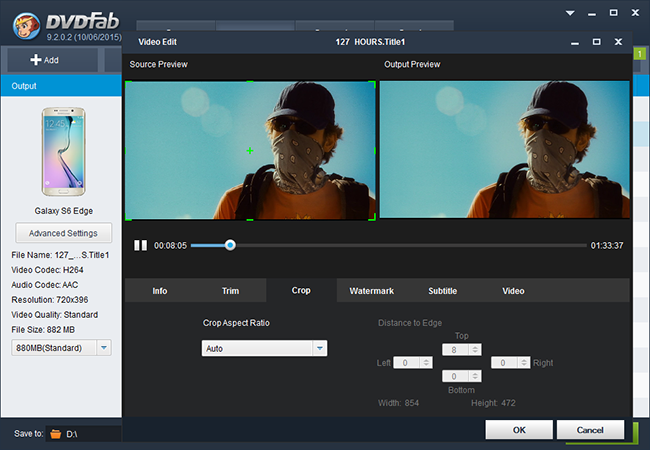Click the Right distance value field

click(504, 363)
